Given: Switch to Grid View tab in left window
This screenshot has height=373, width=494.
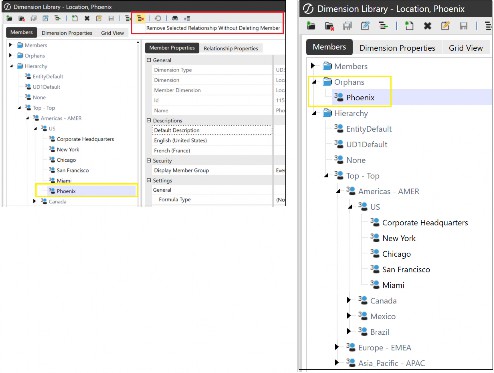Looking at the screenshot, I should coord(112,33).
